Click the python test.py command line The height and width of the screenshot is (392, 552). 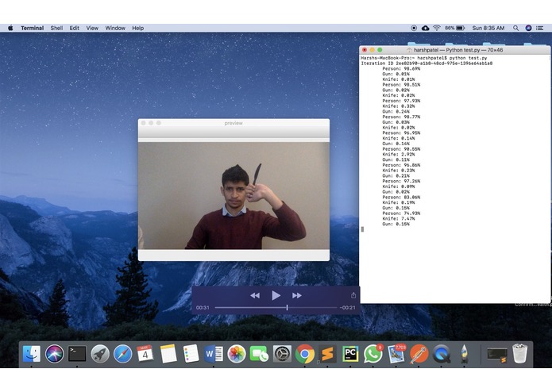point(424,58)
